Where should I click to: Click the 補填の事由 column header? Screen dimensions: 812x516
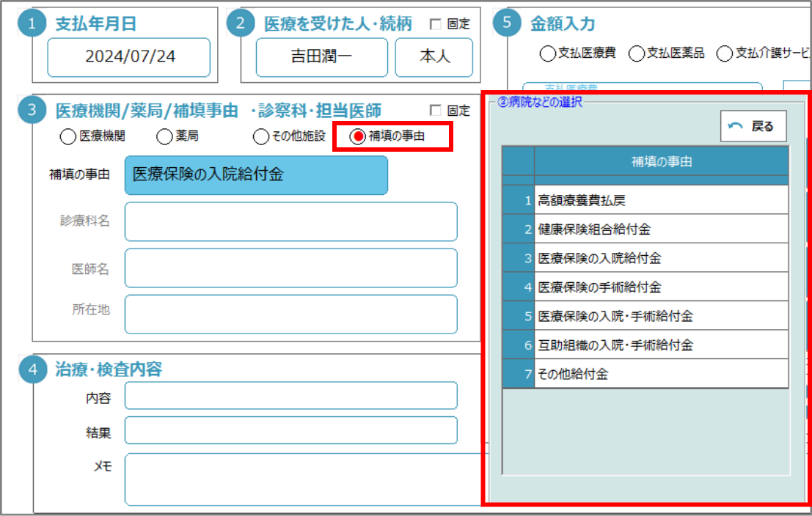tap(661, 161)
